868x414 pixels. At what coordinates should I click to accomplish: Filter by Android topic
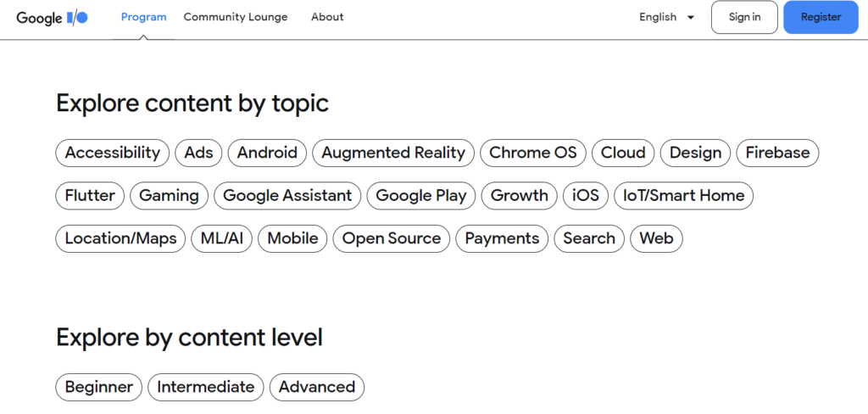[267, 153]
